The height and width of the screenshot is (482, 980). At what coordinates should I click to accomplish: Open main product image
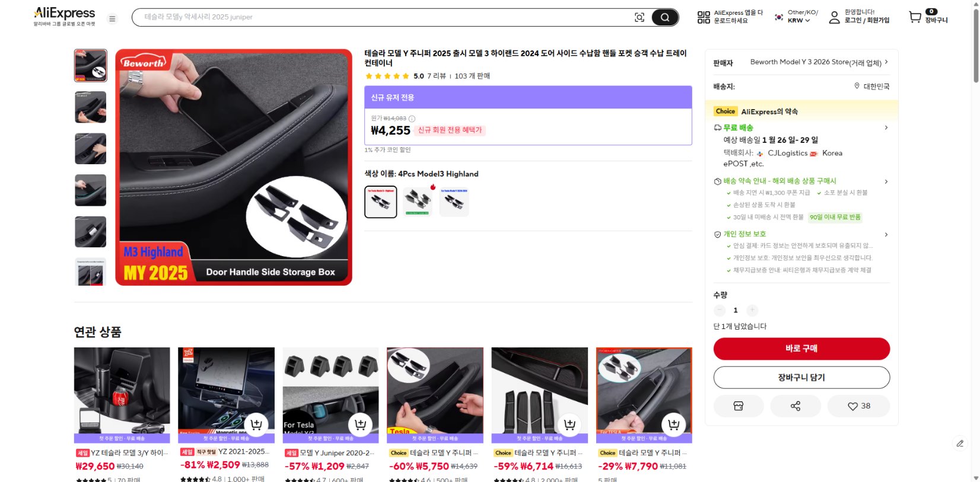point(234,167)
